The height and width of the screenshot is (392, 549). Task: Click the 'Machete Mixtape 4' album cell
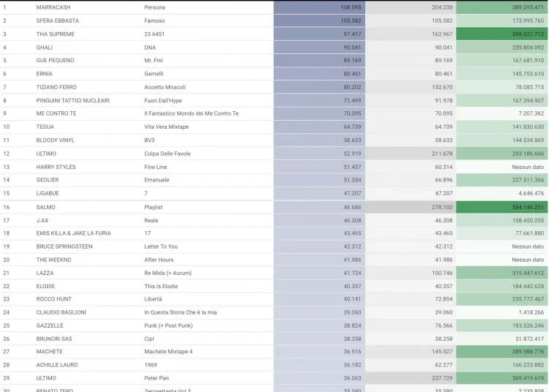(168, 352)
